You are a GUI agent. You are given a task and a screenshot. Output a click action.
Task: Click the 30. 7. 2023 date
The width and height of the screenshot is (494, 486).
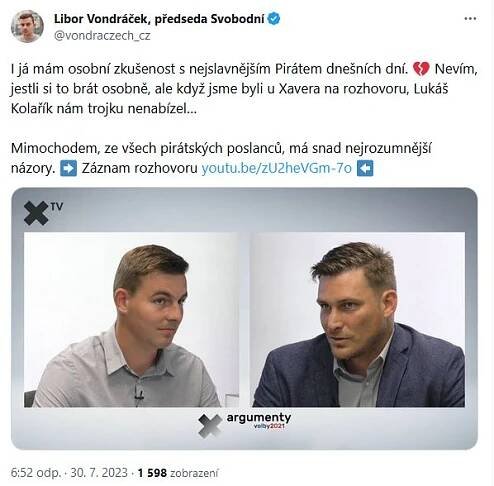(x=99, y=473)
